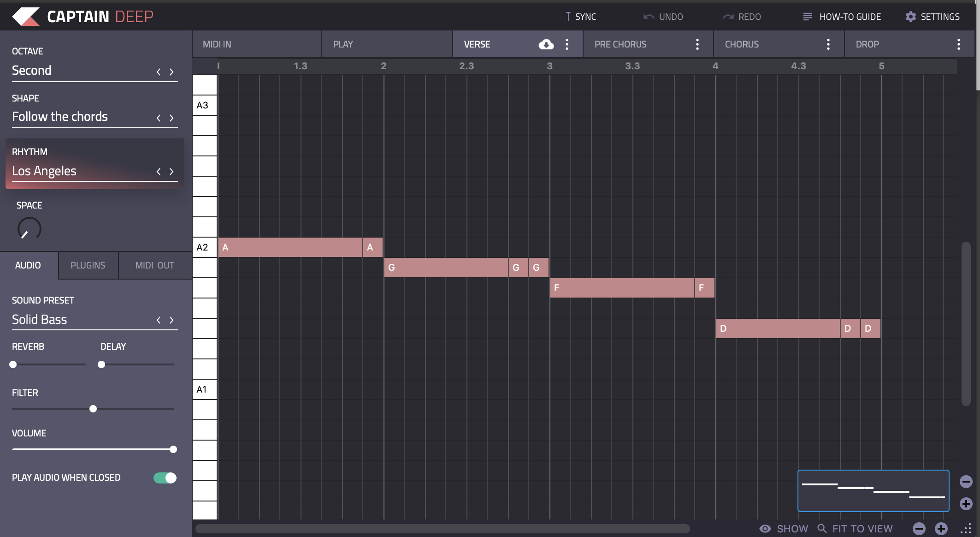Open the Chorus tab three-dot menu
Image resolution: width=980 pixels, height=537 pixels.
point(828,44)
